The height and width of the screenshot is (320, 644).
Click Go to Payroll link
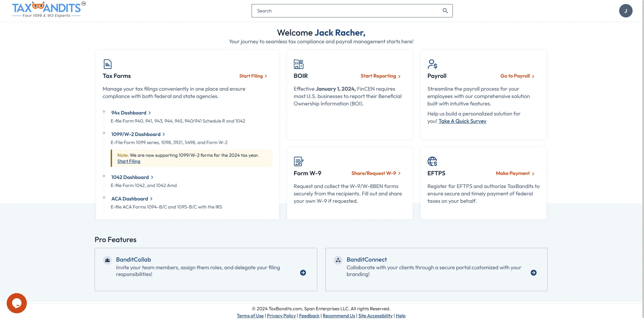(x=515, y=76)
